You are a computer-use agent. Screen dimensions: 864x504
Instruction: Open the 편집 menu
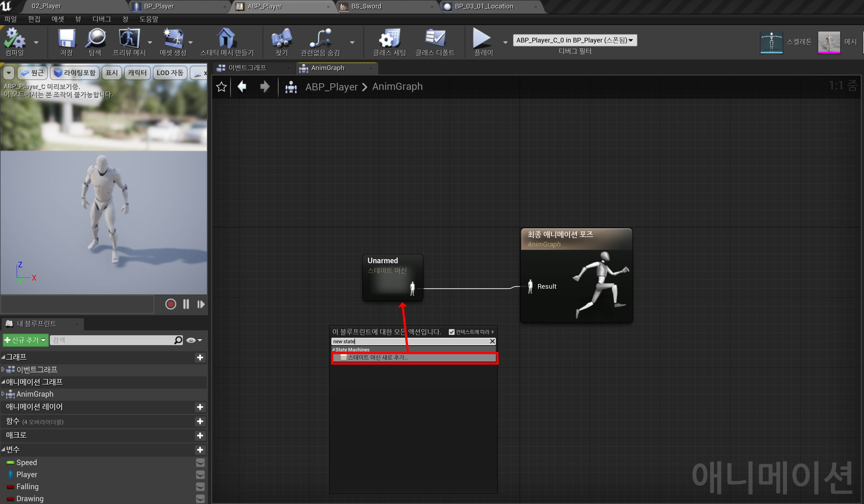click(34, 19)
